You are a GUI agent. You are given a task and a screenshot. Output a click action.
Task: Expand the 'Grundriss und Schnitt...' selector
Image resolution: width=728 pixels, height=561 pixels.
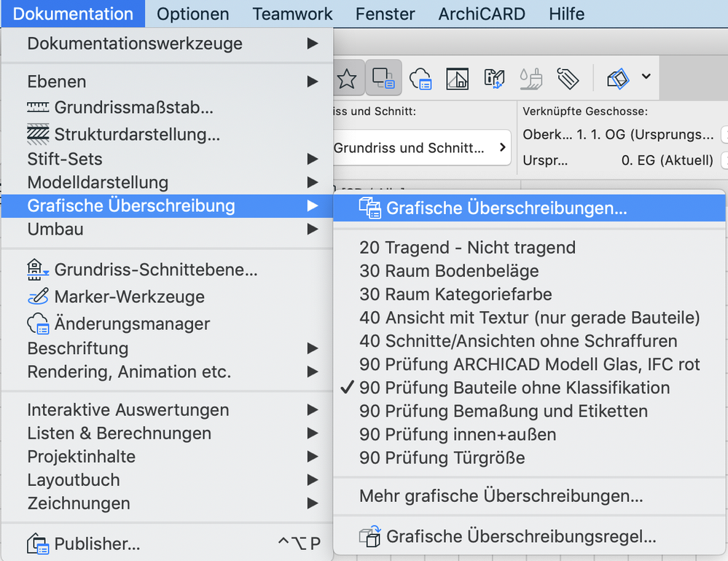pyautogui.click(x=420, y=148)
